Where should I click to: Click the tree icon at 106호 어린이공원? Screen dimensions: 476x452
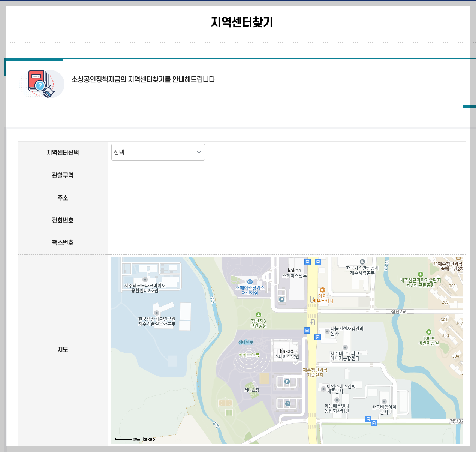pos(429,331)
